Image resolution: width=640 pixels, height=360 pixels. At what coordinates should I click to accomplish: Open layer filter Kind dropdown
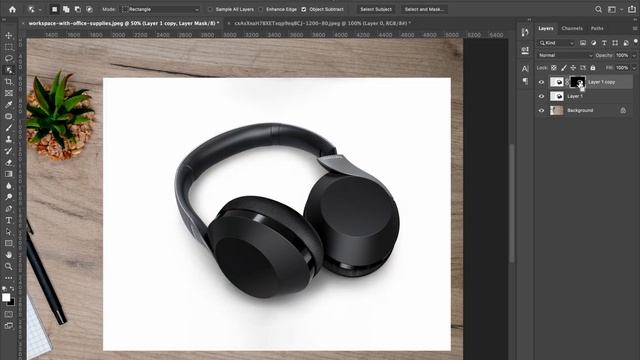557,43
